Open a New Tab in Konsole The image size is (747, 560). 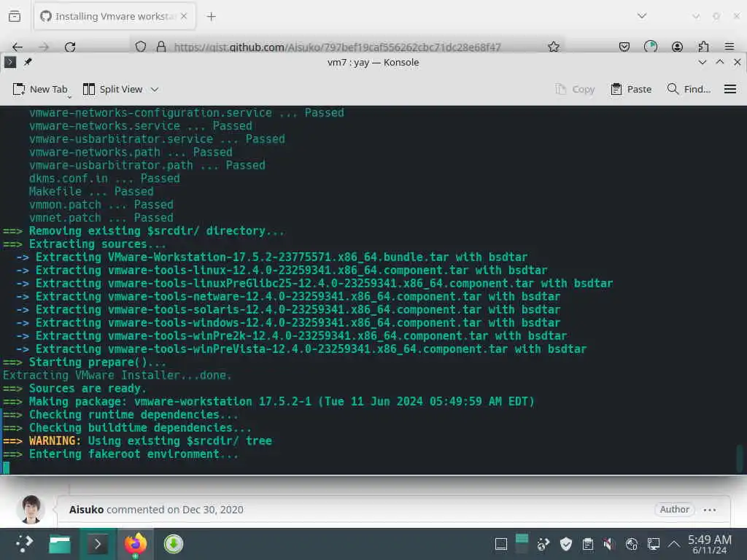coord(40,89)
